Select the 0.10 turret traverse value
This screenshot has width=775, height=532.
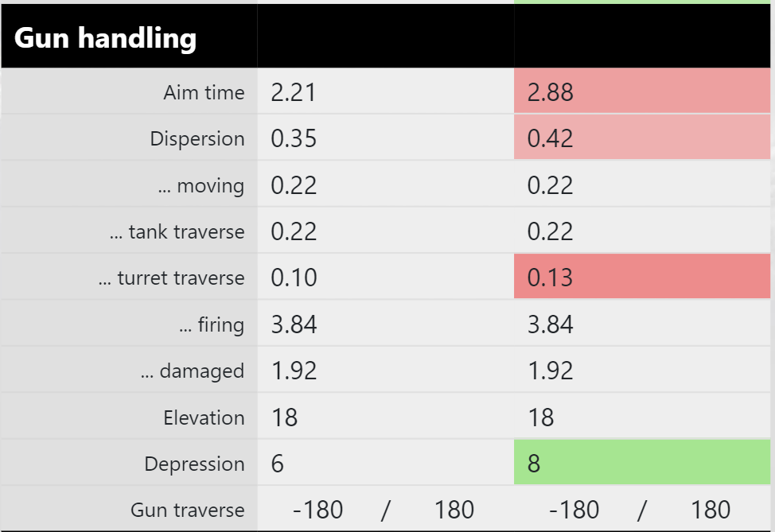294,278
